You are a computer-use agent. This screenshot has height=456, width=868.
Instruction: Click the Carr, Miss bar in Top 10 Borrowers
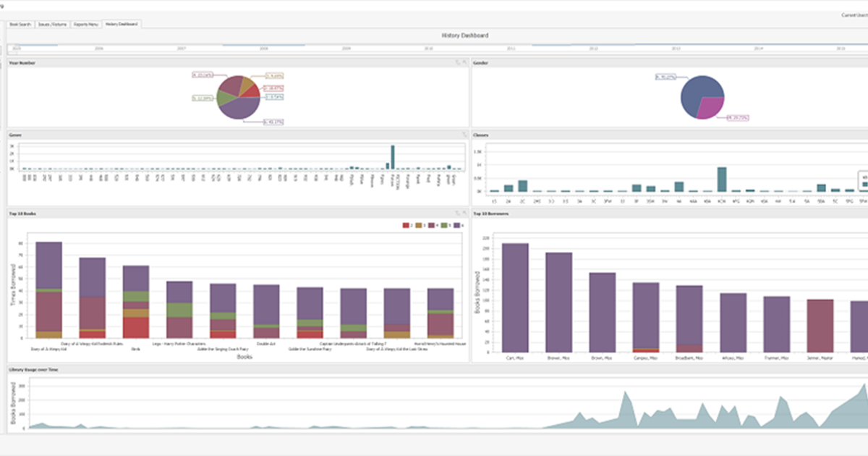515,297
